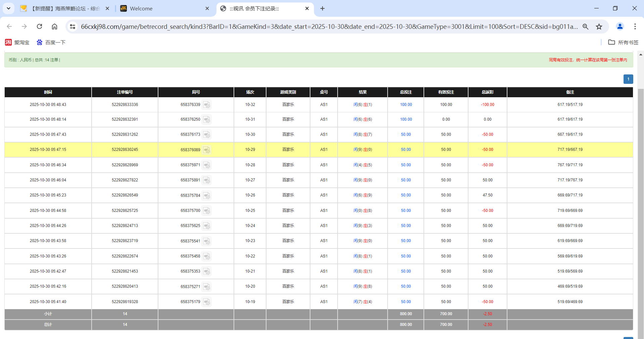Open the new tab dropdown plus button
Viewport: 644px width, 339px height.
[x=323, y=8]
